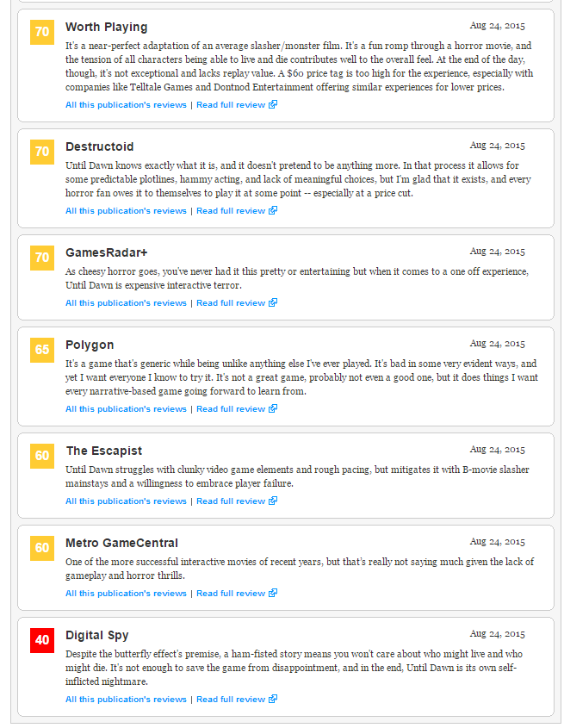Open all of Destructoid publication's reviews
The width and height of the screenshot is (564, 728).
tap(126, 211)
